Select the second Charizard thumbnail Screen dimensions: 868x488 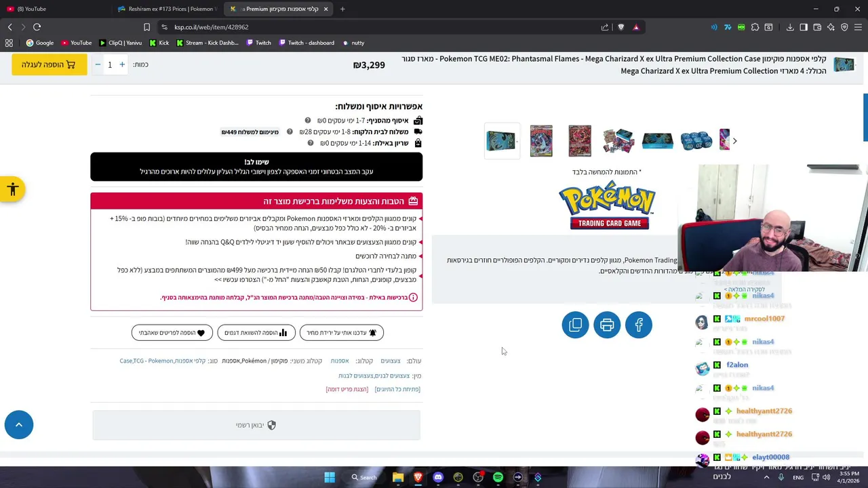coord(541,141)
